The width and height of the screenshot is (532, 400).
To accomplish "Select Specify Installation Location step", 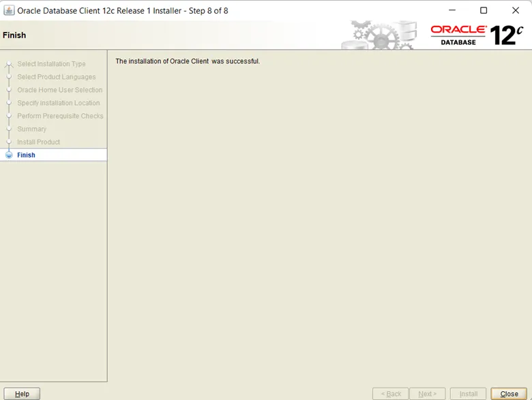I will (59, 103).
